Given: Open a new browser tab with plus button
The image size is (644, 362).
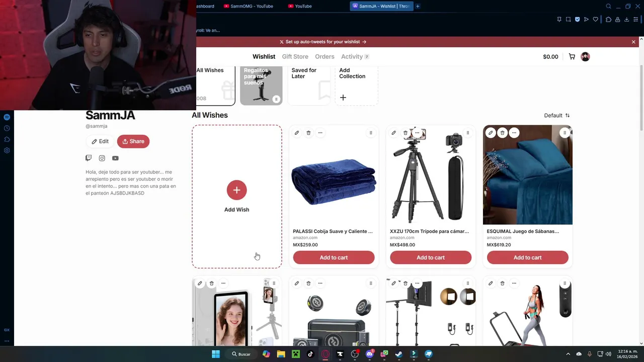Looking at the screenshot, I should click(418, 6).
